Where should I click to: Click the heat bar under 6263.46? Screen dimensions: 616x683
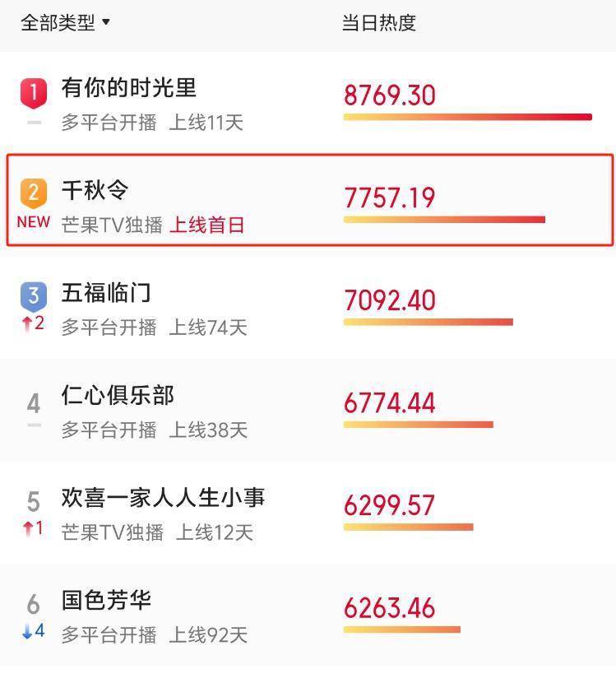coord(401,630)
